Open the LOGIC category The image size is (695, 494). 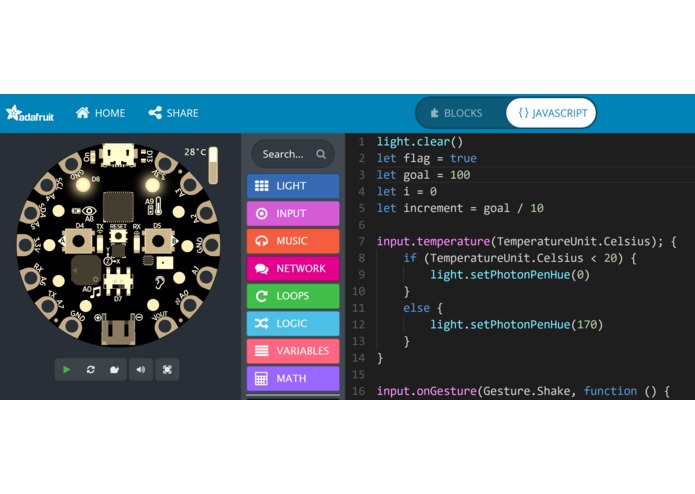pos(293,323)
